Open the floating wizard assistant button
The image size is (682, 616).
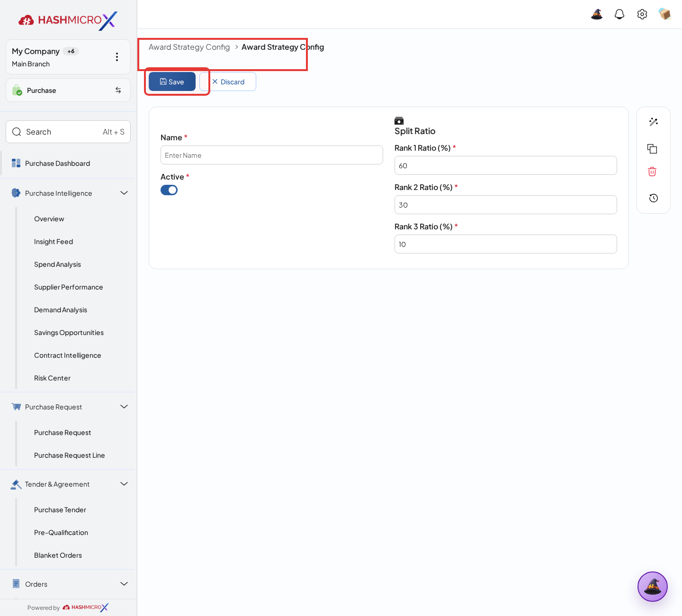(x=653, y=587)
